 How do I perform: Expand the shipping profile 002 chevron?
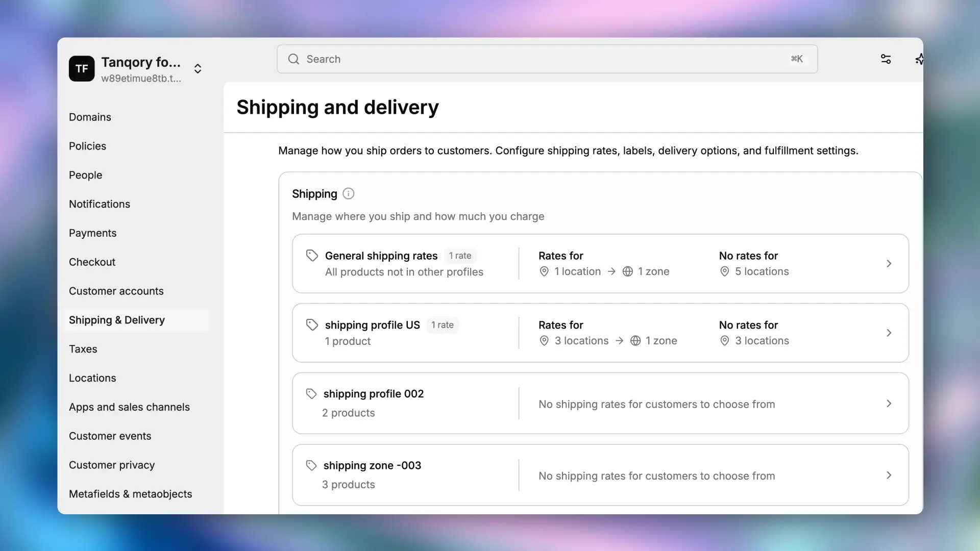[889, 404]
